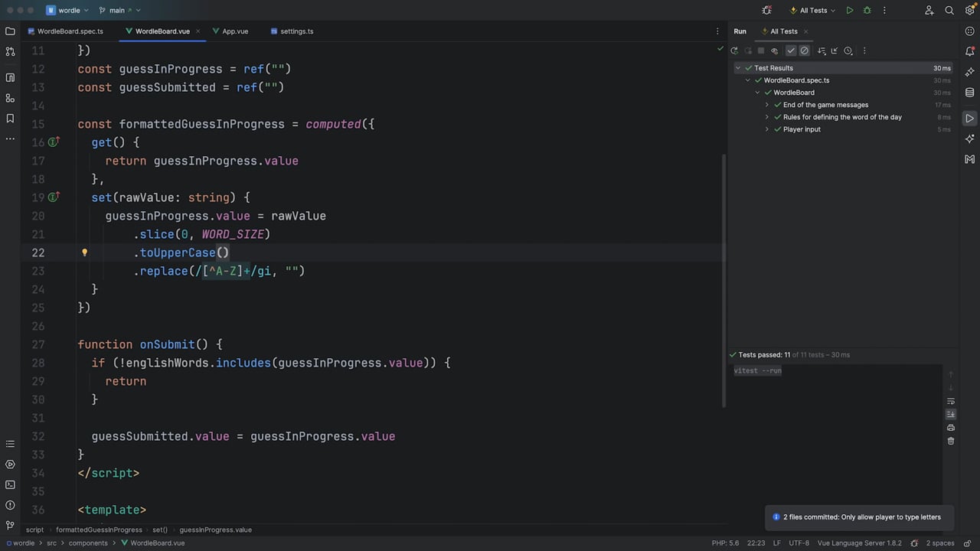
Task: Click the debug listener bug icon in top toolbar
Action: (x=767, y=11)
